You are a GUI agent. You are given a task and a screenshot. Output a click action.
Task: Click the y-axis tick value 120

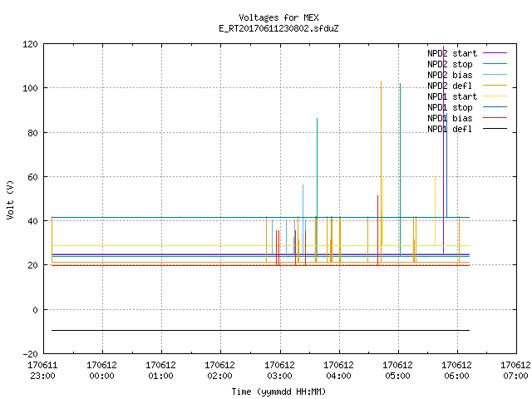pos(30,44)
